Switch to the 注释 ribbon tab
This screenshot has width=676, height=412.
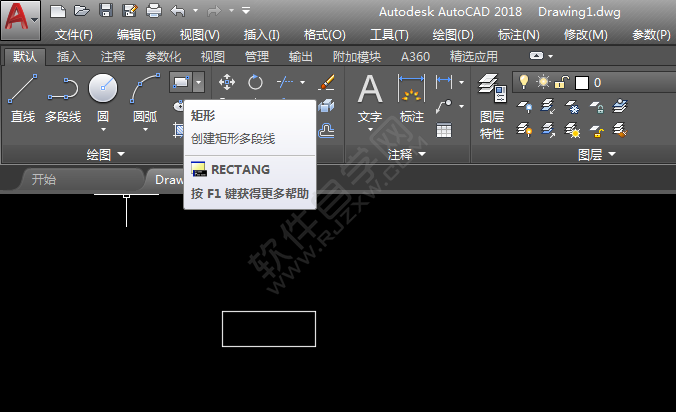click(113, 56)
